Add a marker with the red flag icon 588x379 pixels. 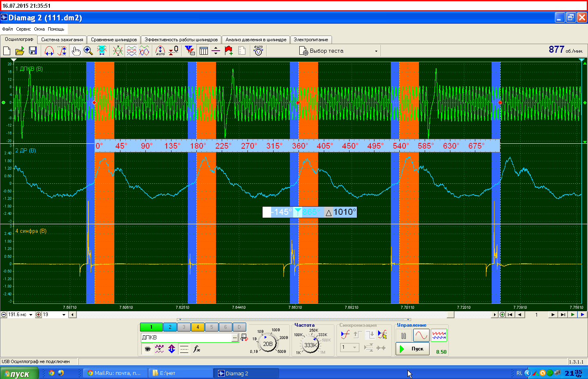229,51
